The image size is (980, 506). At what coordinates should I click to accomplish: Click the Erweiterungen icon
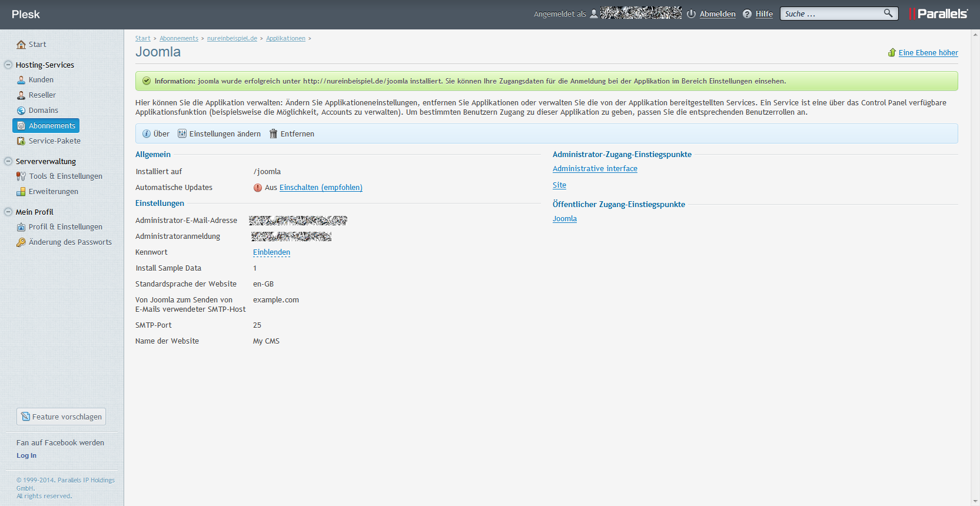click(x=21, y=192)
